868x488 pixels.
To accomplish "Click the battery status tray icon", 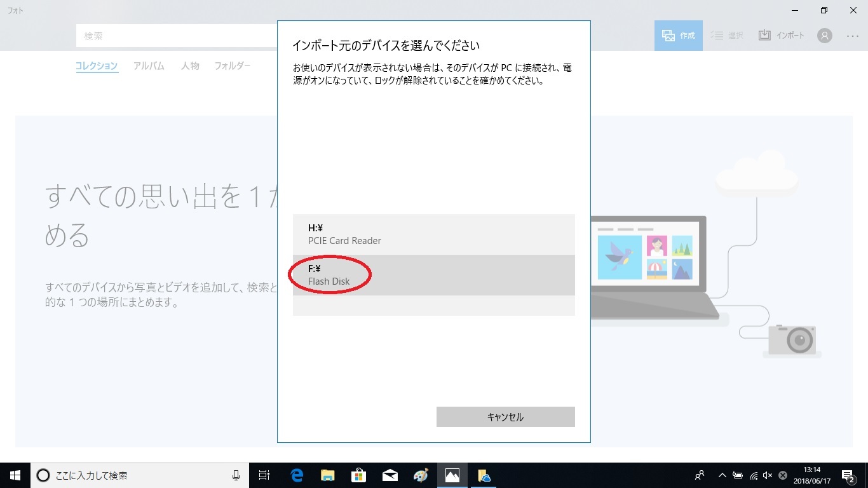I will (738, 475).
